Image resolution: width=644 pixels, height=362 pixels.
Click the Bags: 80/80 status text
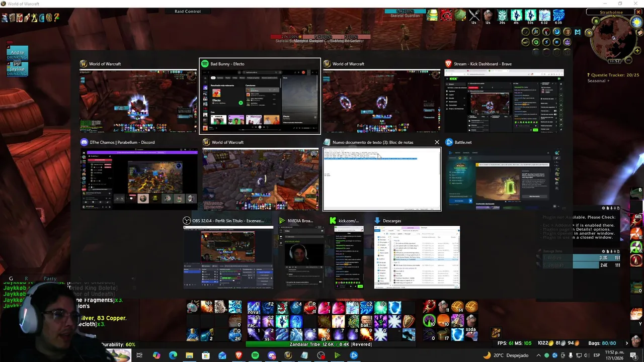[x=602, y=343]
